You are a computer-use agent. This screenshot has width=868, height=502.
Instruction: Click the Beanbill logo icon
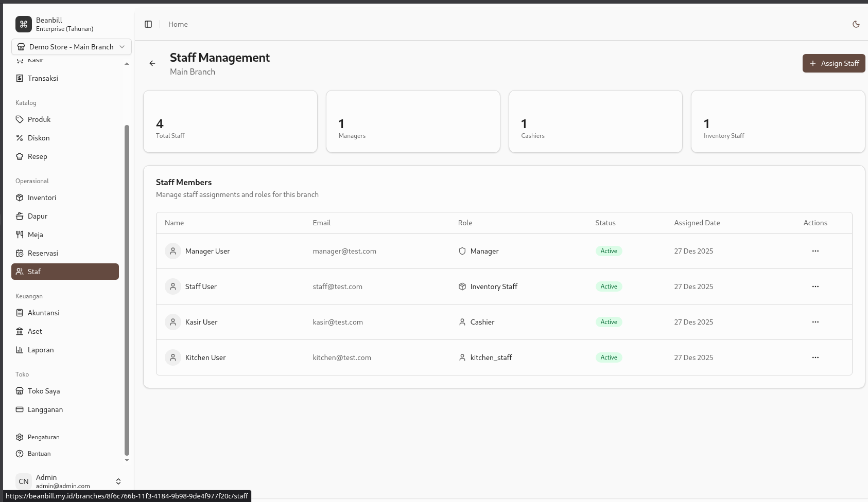(24, 24)
